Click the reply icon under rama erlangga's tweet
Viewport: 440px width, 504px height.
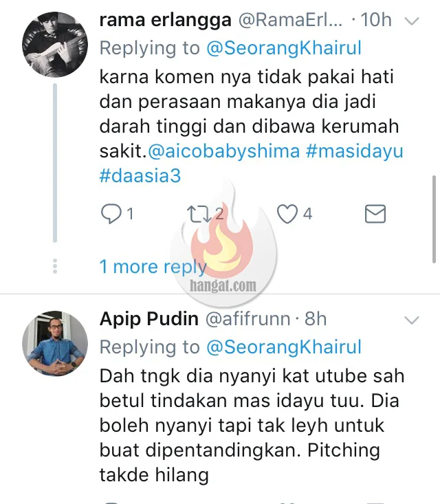(x=111, y=214)
